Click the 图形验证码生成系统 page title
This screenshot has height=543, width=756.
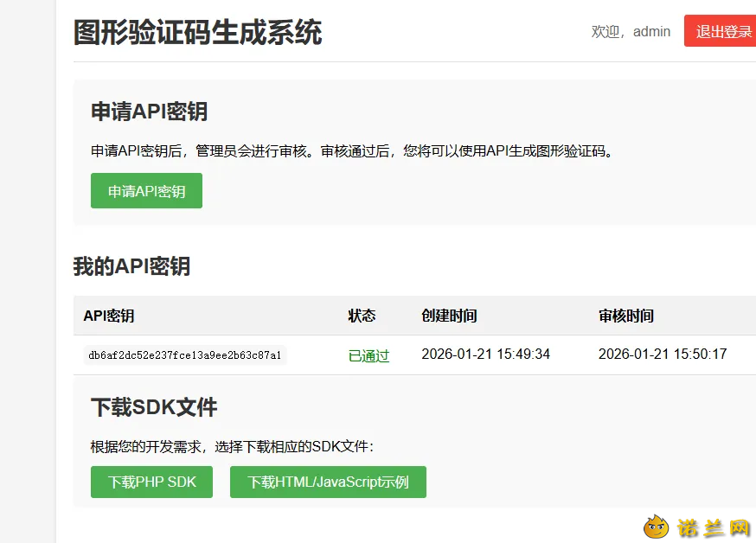click(198, 32)
